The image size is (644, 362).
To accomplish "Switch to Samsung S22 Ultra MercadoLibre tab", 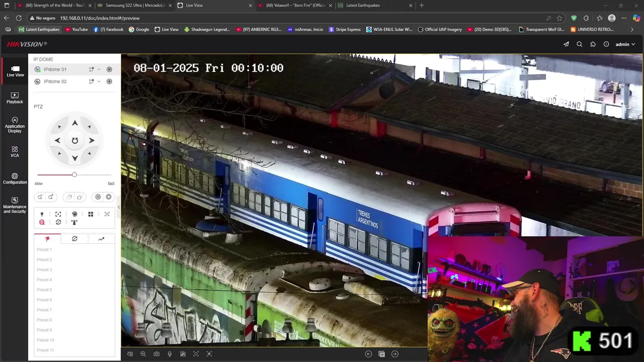I will tap(134, 6).
